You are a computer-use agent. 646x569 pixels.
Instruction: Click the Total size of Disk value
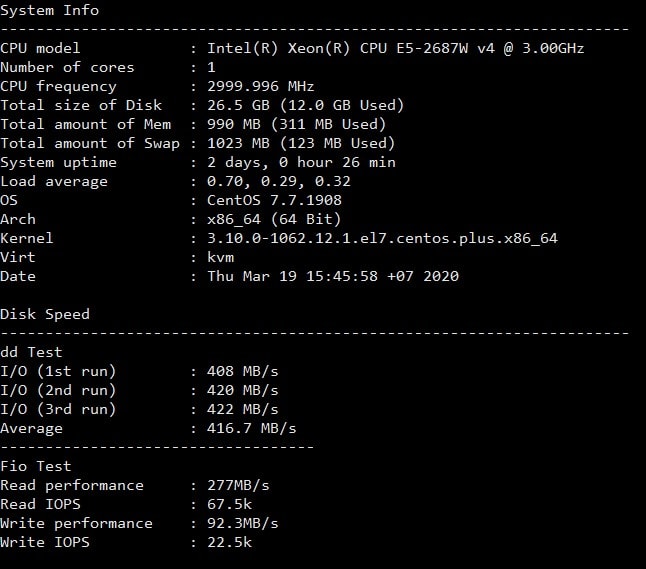305,105
